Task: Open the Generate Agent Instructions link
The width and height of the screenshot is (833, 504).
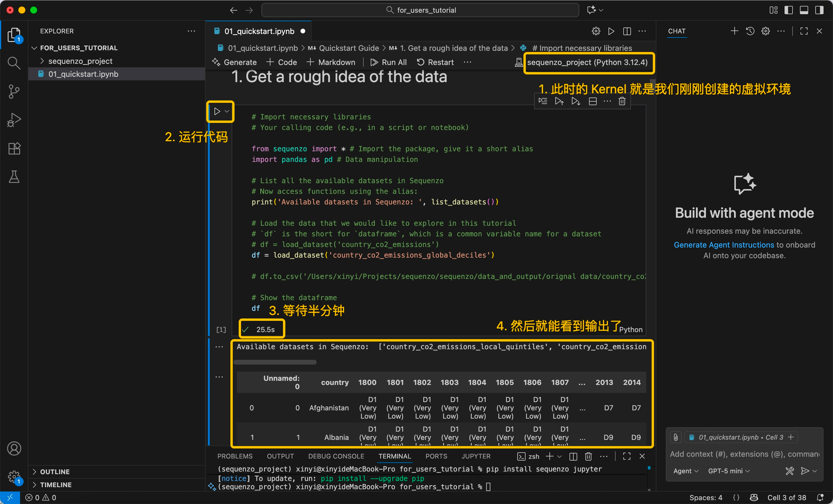Action: click(x=723, y=245)
